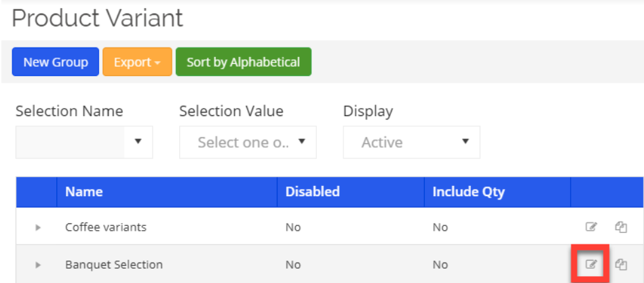
Task: Click the Name column header
Action: 84,192
